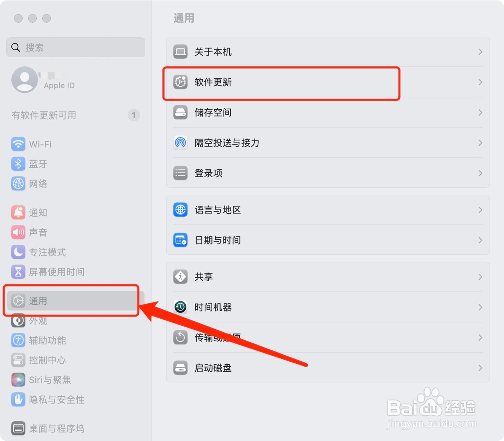Image resolution: width=504 pixels, height=441 pixels.
Task: Select the 专注模式 moon icon
Action: 18,252
